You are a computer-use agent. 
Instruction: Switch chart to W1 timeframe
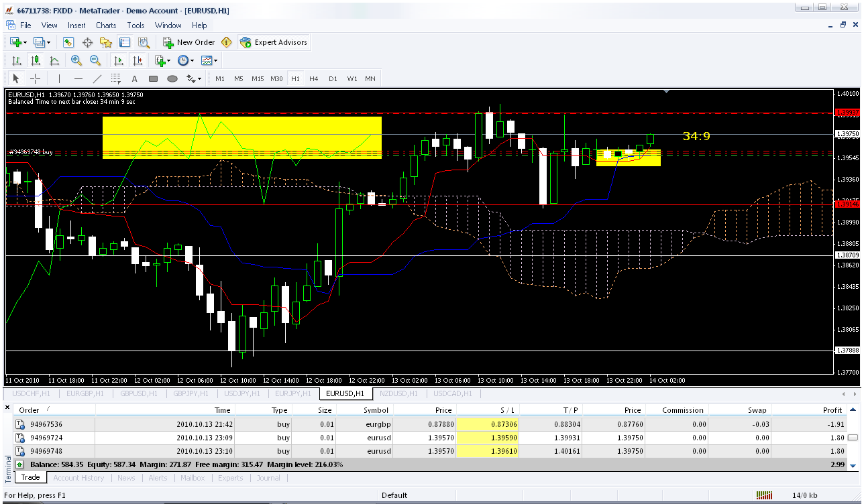[x=352, y=78]
